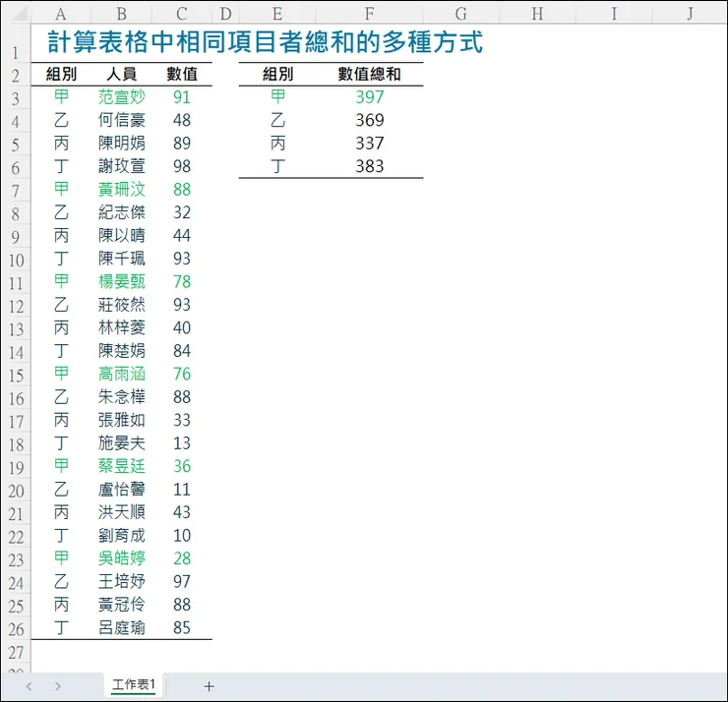Select value 48 in column C
728x702 pixels.
pos(182,120)
